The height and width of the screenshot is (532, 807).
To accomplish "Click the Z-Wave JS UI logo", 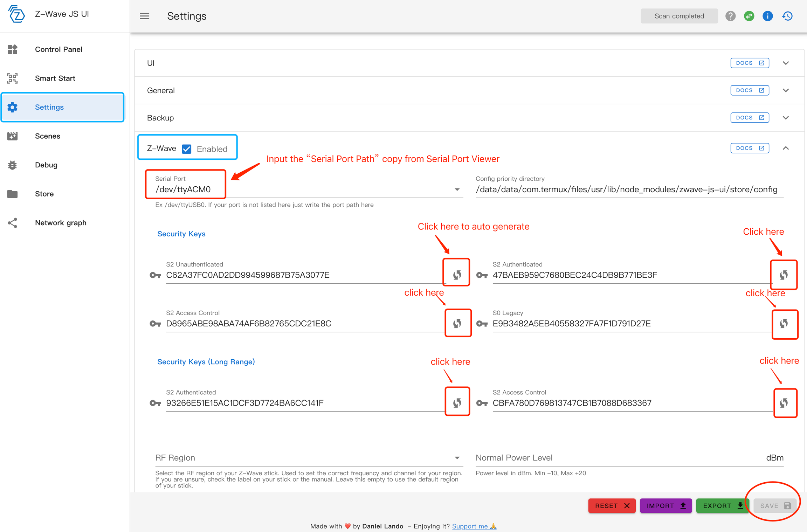I will [16, 14].
